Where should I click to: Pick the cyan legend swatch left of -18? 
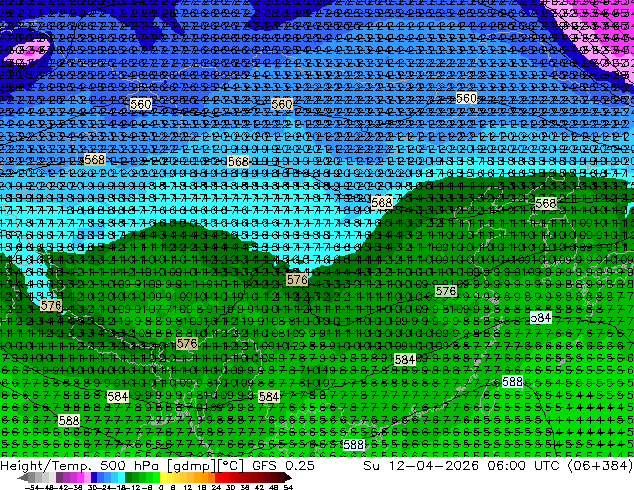[x=121, y=478]
